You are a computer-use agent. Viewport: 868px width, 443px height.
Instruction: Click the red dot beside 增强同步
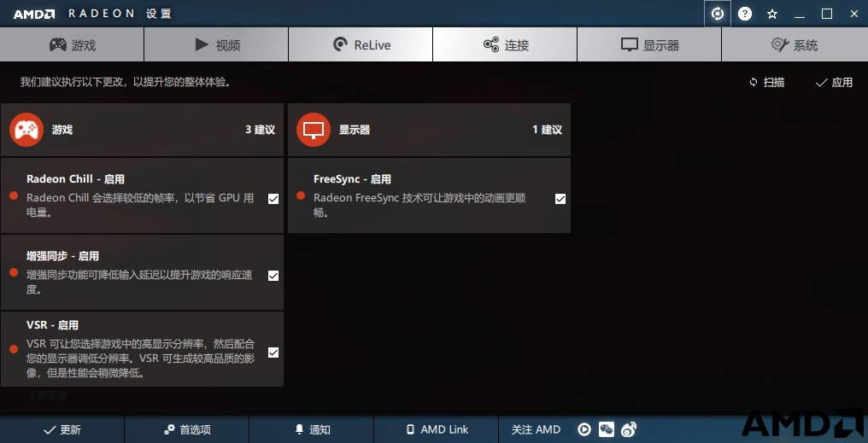(14, 272)
